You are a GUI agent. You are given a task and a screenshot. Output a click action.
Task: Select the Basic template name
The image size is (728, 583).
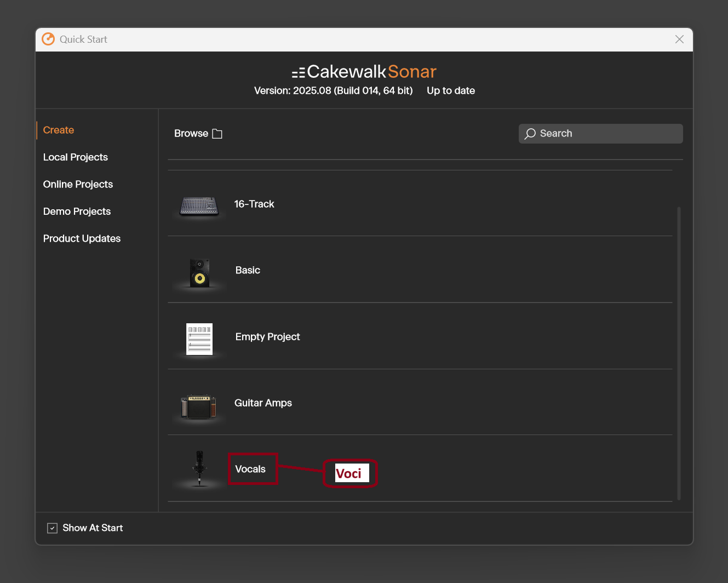[x=248, y=270]
